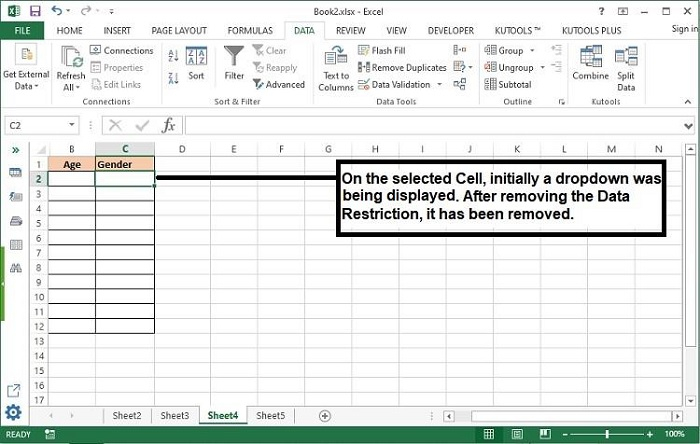
Task: Click the Data Validation button
Action: click(394, 84)
